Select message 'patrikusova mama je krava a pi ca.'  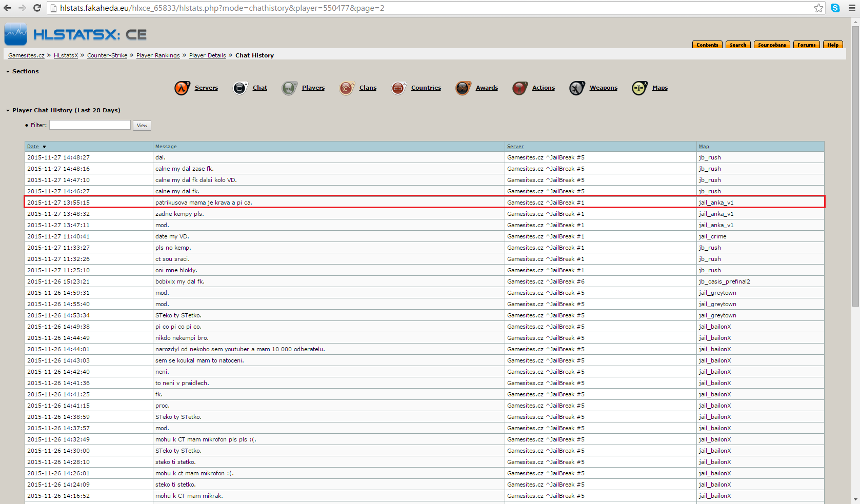(x=204, y=203)
